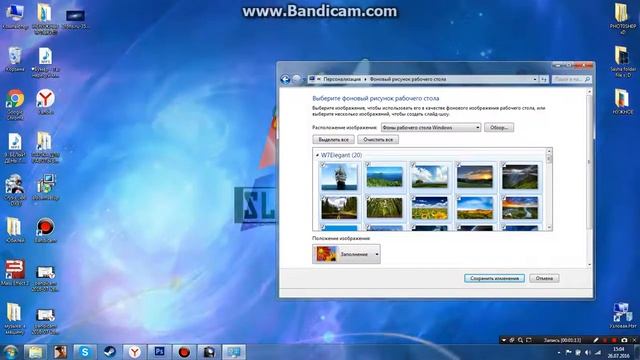Switch to Bandicam red-circle taskbar icon
Image resolution: width=640 pixels, height=360 pixels.
point(184,352)
